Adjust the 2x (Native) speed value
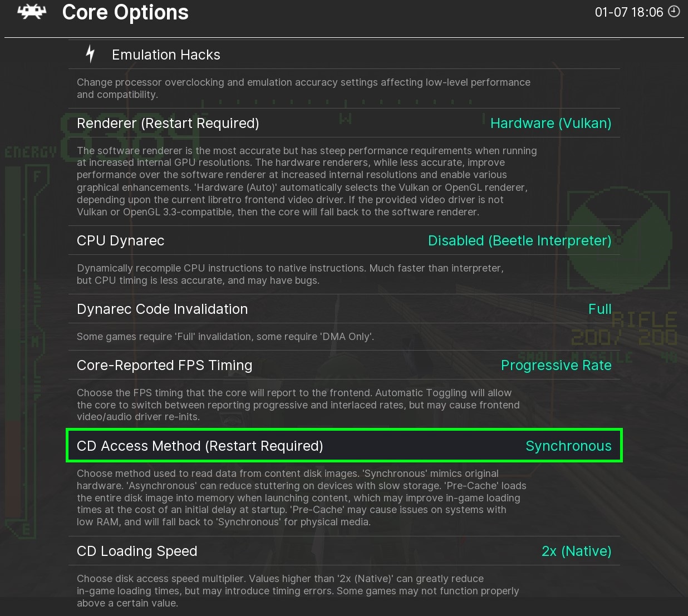 point(576,551)
